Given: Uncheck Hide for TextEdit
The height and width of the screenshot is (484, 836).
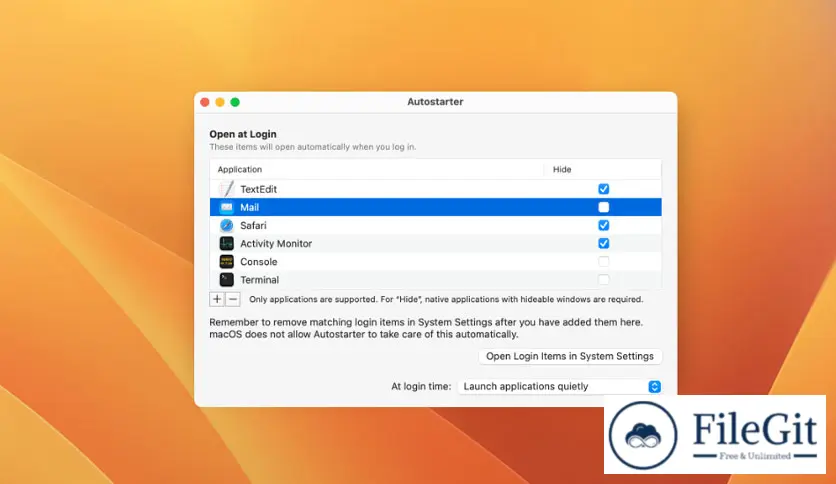Looking at the screenshot, I should [604, 189].
